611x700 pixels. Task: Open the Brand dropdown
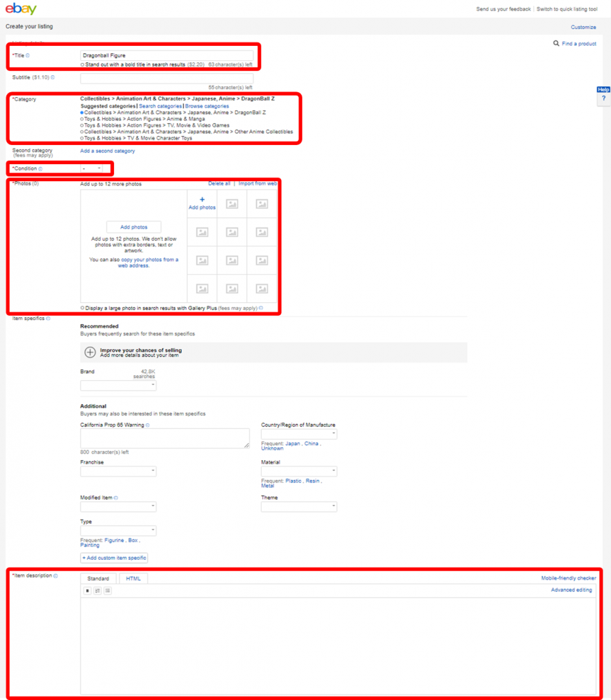118,386
